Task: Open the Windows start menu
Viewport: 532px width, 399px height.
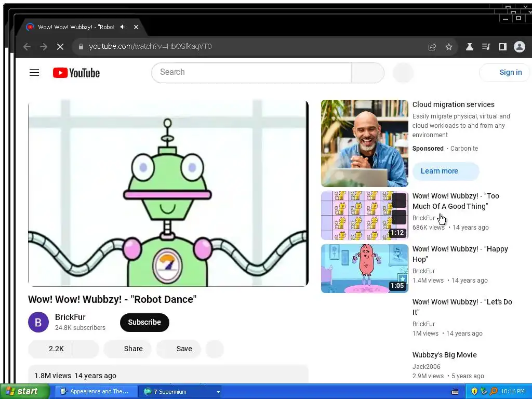Action: 25,391
